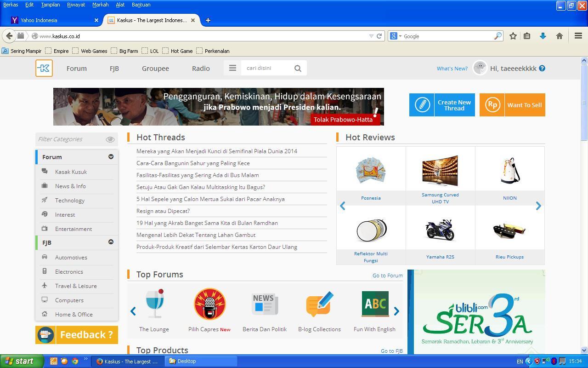Click the search magnifier in Kaskus search box
588x368 pixels.
pyautogui.click(x=298, y=68)
